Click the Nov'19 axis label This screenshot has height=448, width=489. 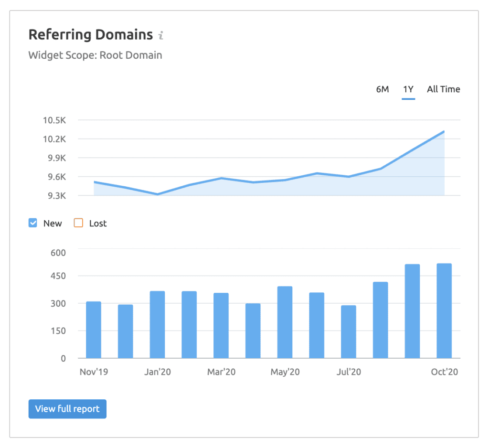(x=94, y=372)
